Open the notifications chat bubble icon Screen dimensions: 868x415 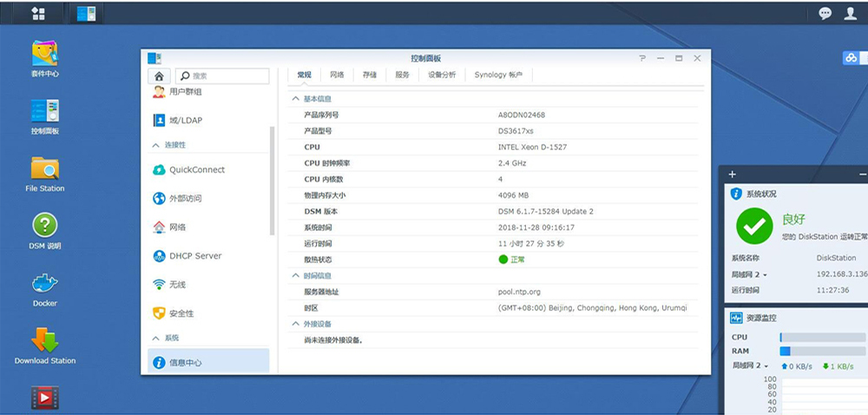coord(825,13)
